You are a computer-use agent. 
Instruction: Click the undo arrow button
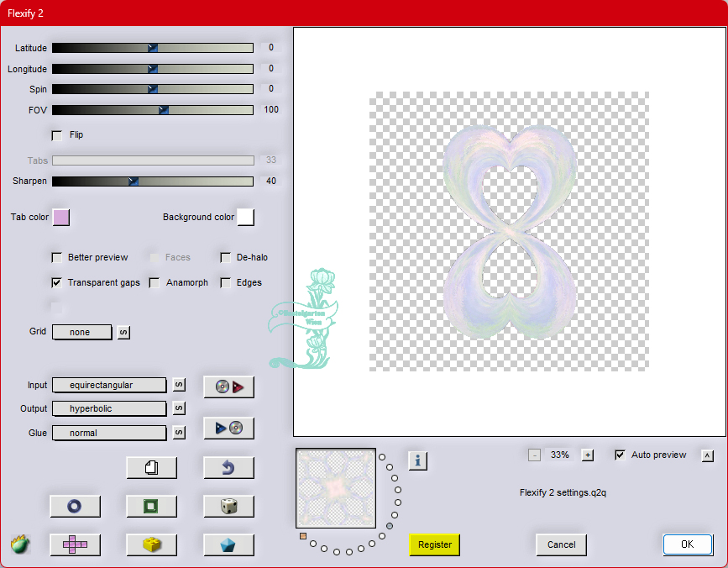point(228,467)
